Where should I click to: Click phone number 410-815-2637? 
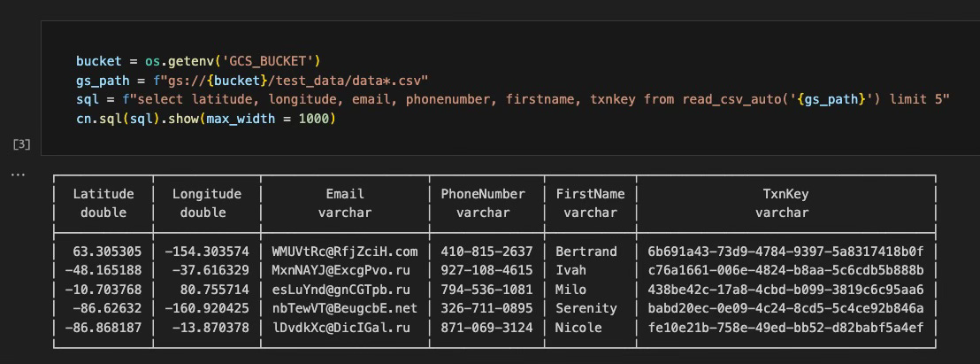[486, 252]
